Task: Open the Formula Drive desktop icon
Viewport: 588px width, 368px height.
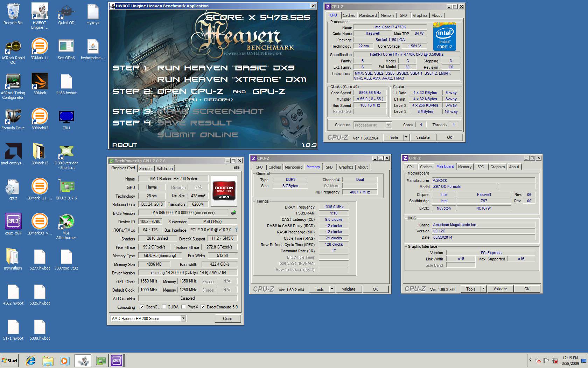Action: point(13,119)
